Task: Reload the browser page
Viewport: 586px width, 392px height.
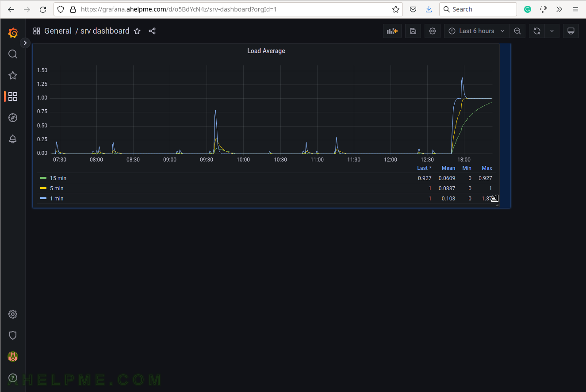Action: point(43,9)
